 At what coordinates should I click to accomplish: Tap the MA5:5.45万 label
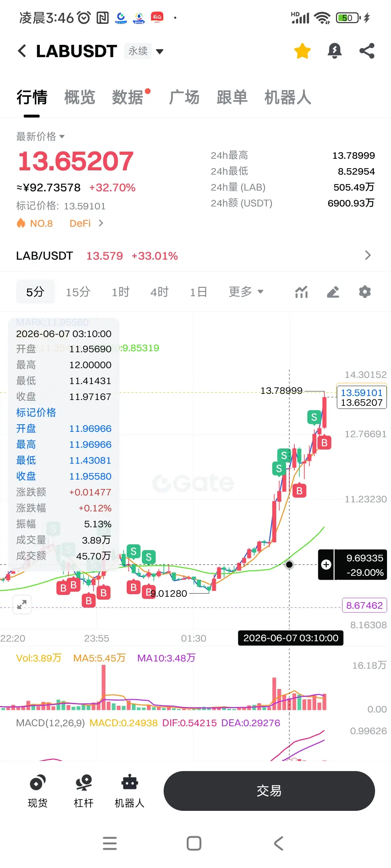99,658
